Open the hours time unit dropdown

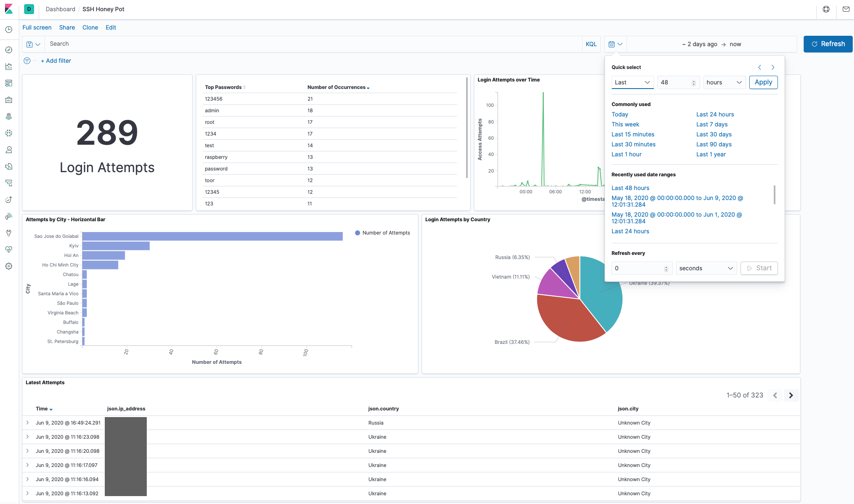tap(724, 82)
